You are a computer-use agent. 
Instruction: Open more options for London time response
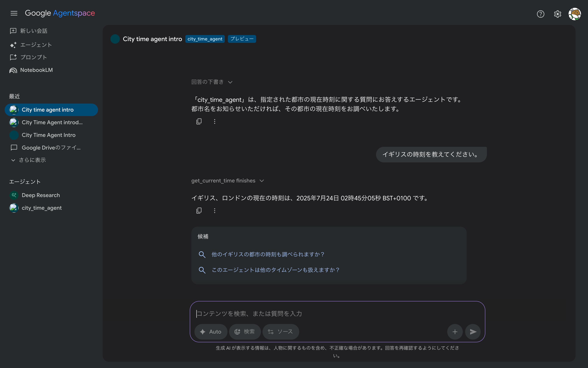[214, 210]
